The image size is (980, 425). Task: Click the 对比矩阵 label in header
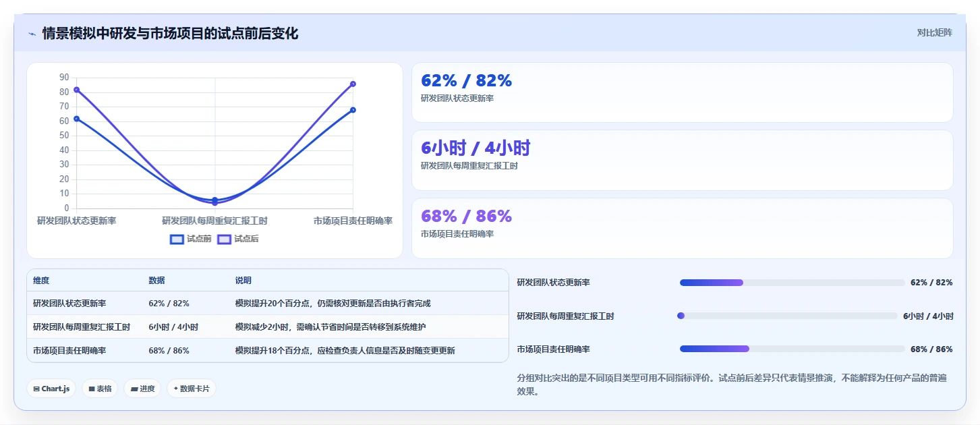[x=934, y=32]
